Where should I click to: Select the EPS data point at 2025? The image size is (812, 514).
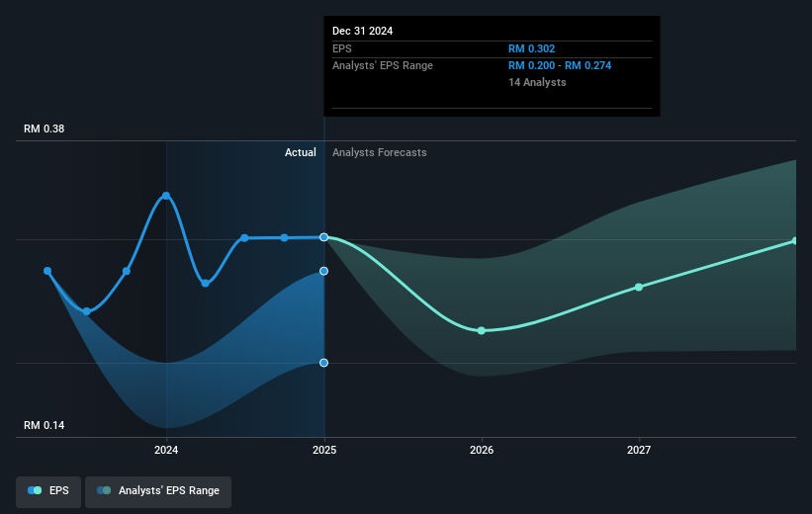pos(323,237)
